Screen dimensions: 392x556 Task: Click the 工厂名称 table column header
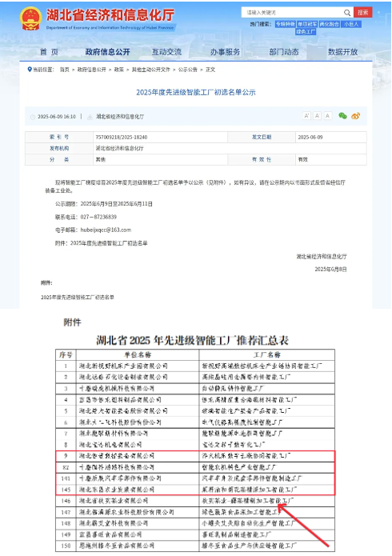(x=266, y=355)
